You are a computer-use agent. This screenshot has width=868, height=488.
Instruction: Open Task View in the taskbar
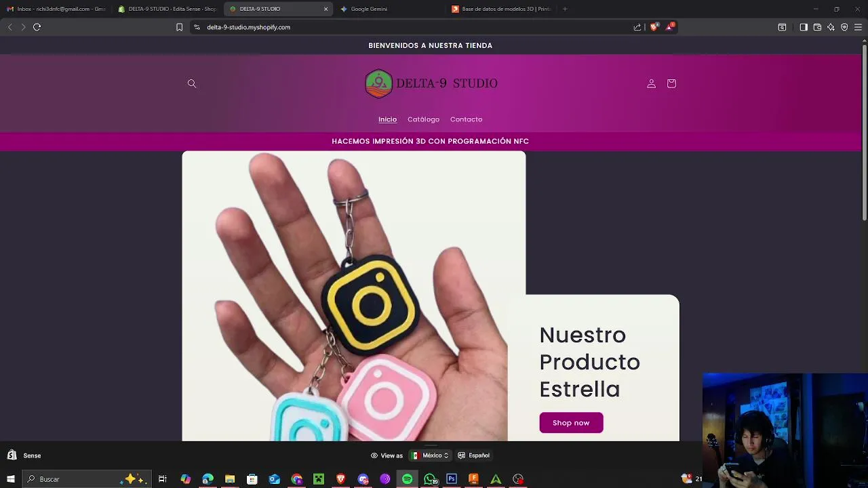(x=163, y=479)
